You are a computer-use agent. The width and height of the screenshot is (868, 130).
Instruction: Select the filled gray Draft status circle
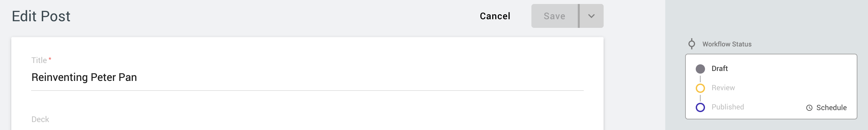[x=700, y=69]
